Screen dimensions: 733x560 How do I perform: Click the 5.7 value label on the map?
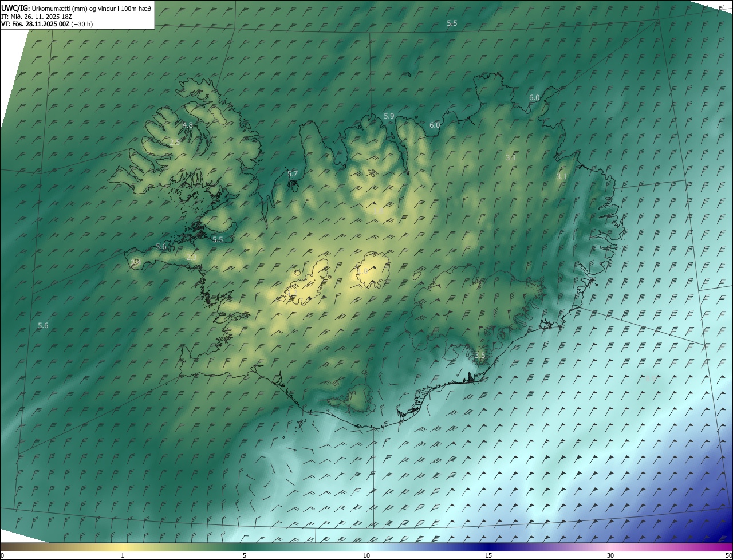(x=292, y=173)
